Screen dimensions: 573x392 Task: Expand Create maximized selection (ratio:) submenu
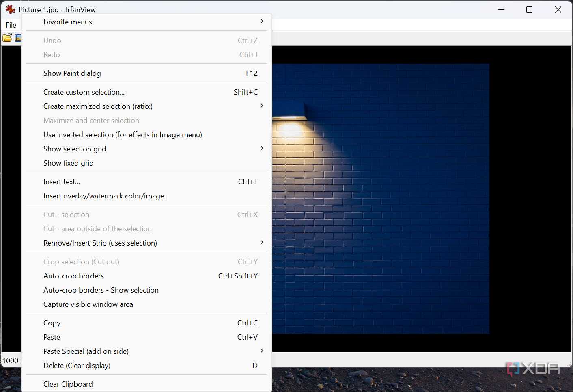click(146, 106)
